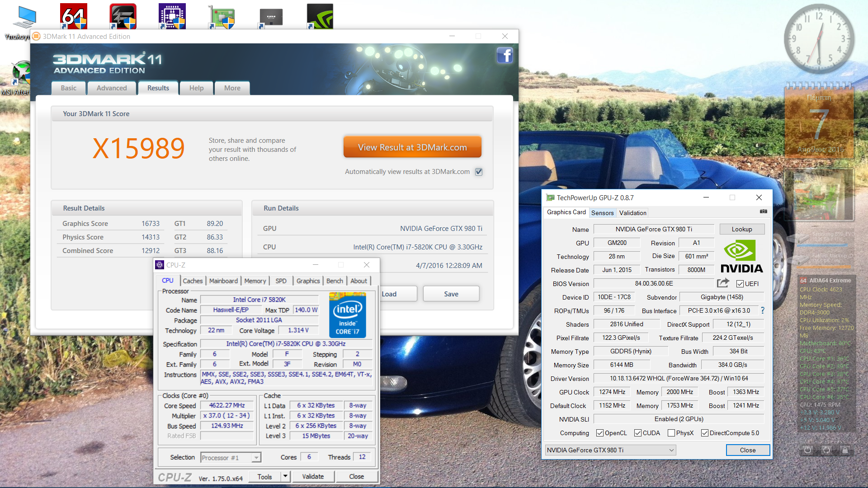Toggle the PhysX checkbox

tap(671, 433)
